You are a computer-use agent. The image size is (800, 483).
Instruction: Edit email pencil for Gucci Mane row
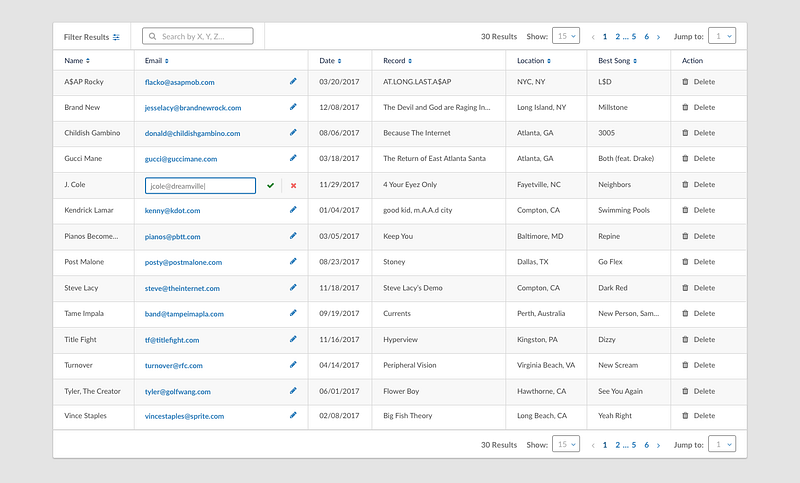[x=293, y=158]
